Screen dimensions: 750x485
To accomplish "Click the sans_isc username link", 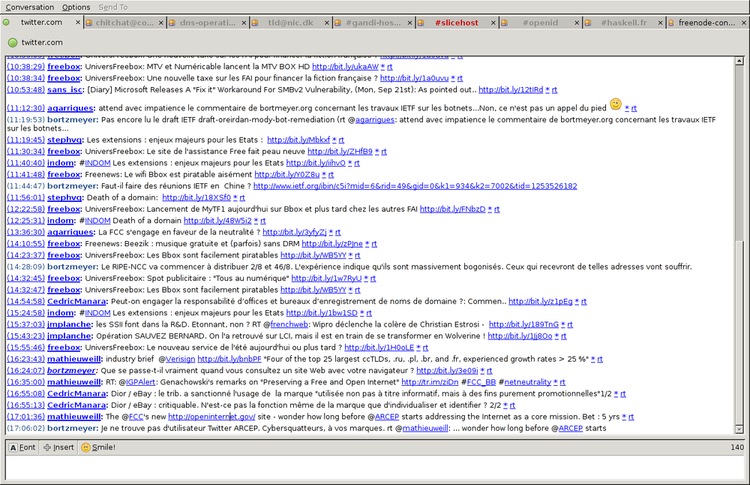I will (65, 90).
